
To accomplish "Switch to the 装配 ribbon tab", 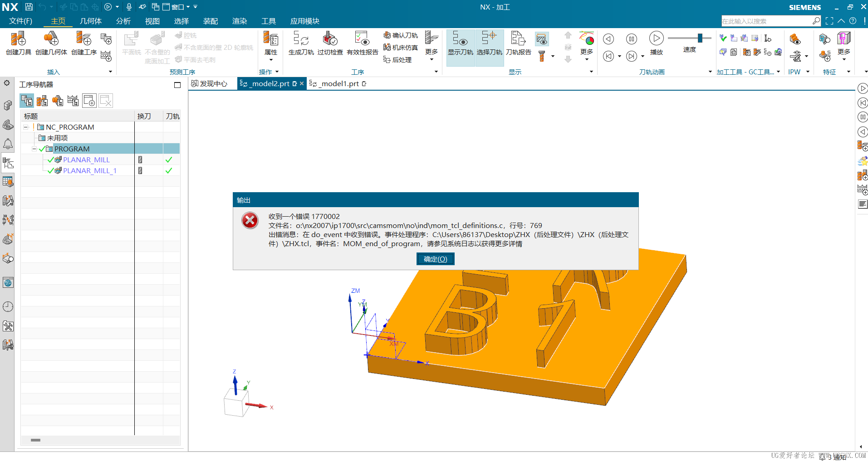I will [x=210, y=21].
